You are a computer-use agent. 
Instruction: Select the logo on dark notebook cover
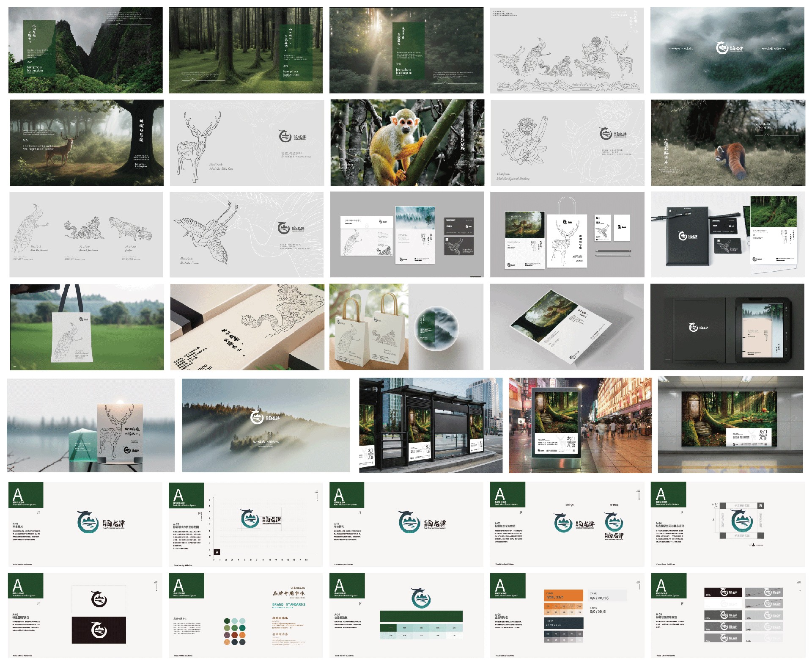coord(683,236)
